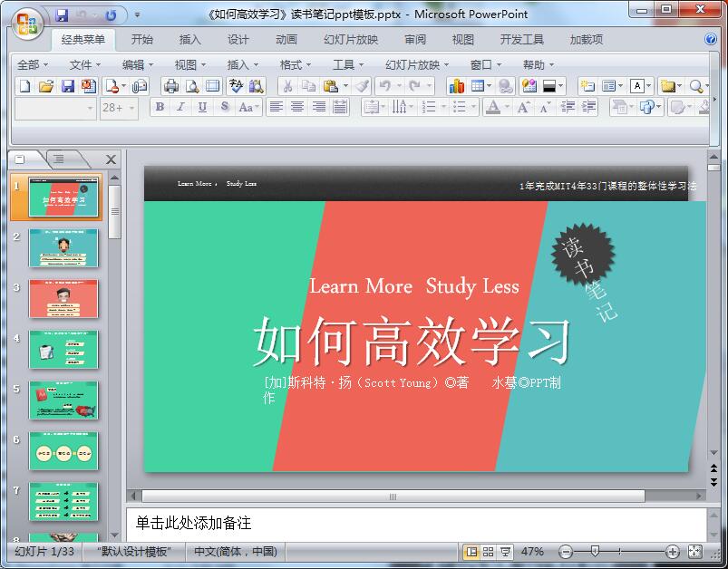Toggle Bold formatting
The height and width of the screenshot is (569, 728).
pos(160,107)
